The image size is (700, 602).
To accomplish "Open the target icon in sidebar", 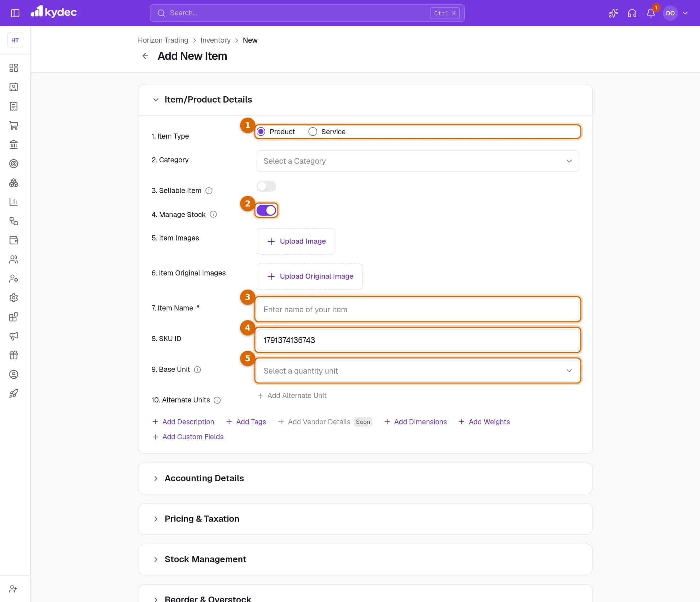I will (13, 164).
